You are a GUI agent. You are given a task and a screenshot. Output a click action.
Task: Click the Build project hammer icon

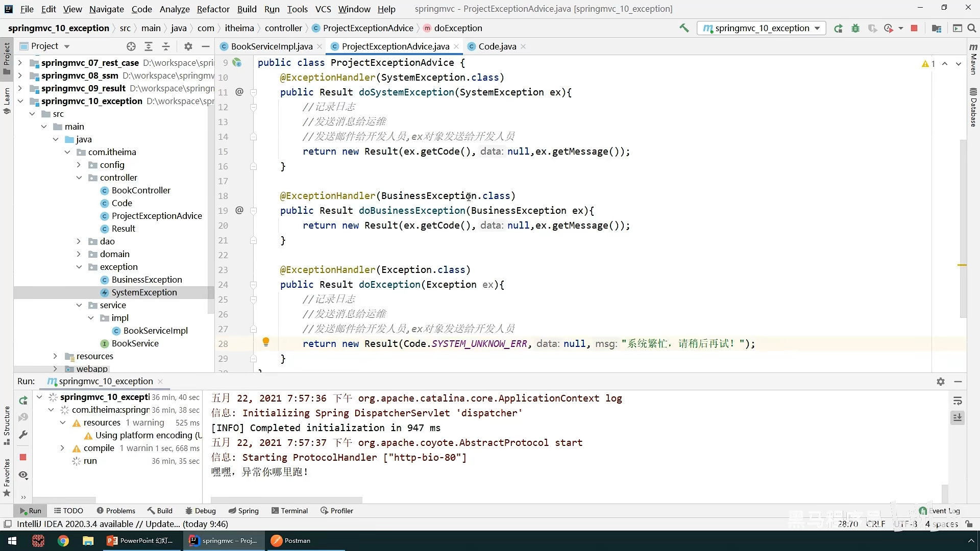(684, 28)
